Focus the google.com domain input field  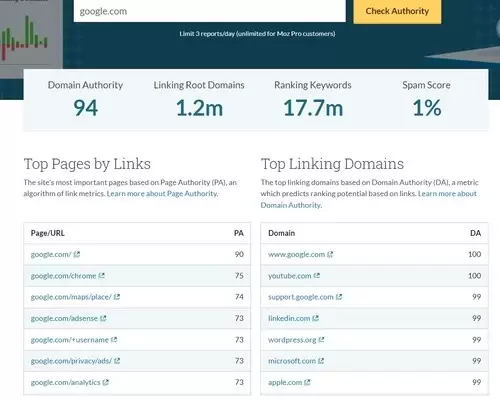(210, 11)
